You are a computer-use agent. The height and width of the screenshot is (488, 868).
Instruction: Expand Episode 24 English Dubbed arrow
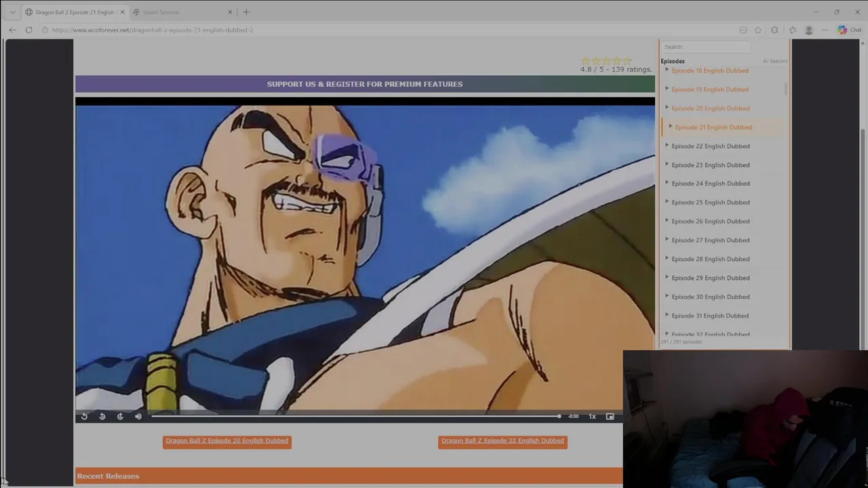coord(667,183)
